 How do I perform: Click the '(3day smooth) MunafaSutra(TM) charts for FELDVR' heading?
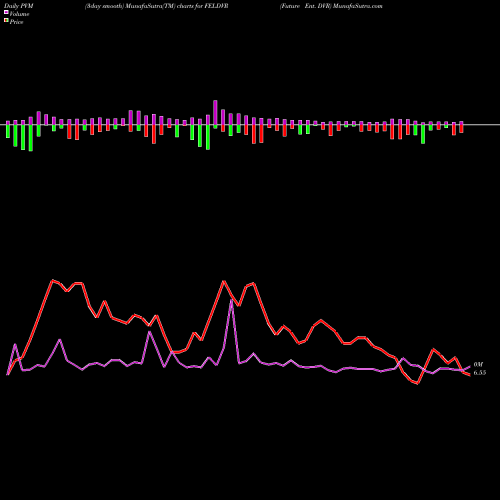(x=157, y=6)
